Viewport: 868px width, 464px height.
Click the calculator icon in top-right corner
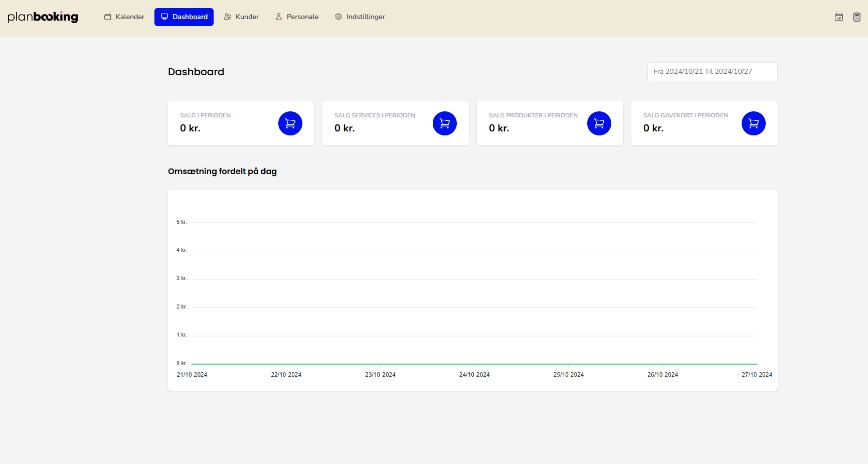point(856,17)
